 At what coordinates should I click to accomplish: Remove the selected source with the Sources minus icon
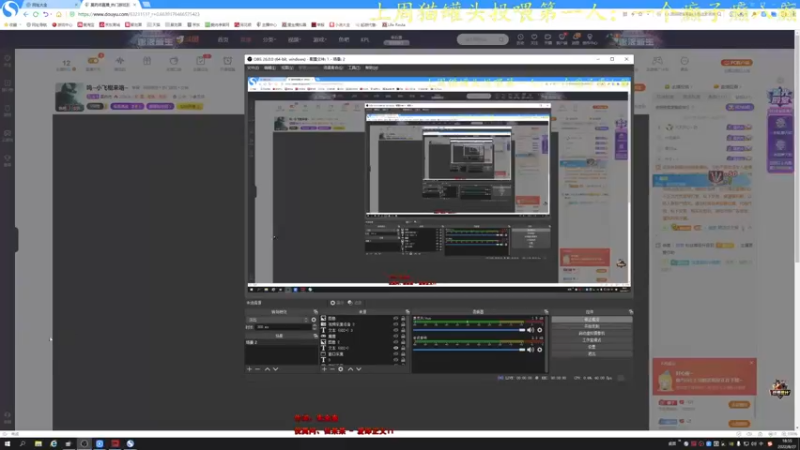pos(332,369)
